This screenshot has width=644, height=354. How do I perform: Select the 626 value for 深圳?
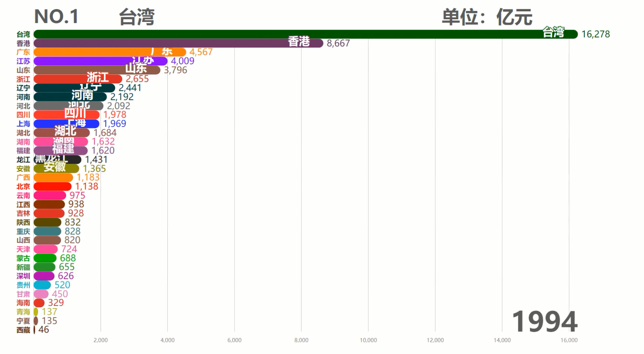point(66,276)
